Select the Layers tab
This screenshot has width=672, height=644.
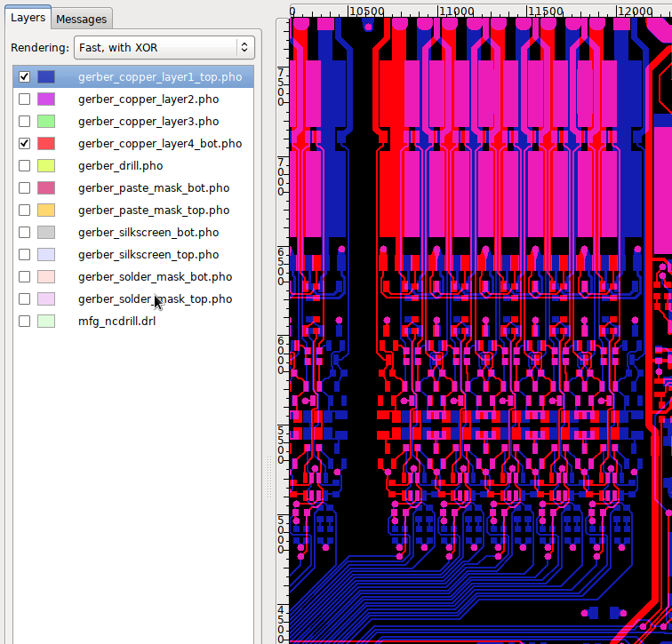pyautogui.click(x=28, y=18)
